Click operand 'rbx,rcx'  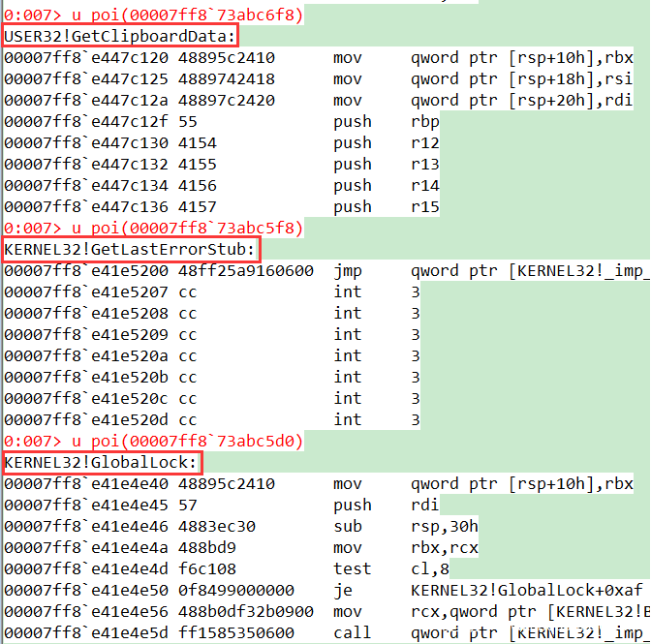pos(445,548)
